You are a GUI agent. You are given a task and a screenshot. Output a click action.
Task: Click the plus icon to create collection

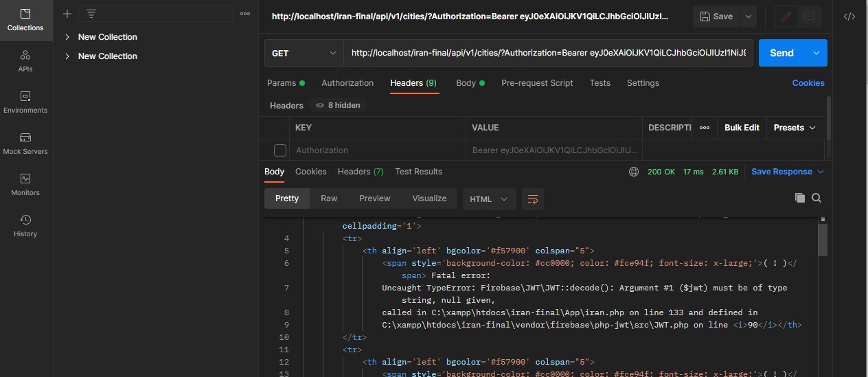(x=67, y=14)
